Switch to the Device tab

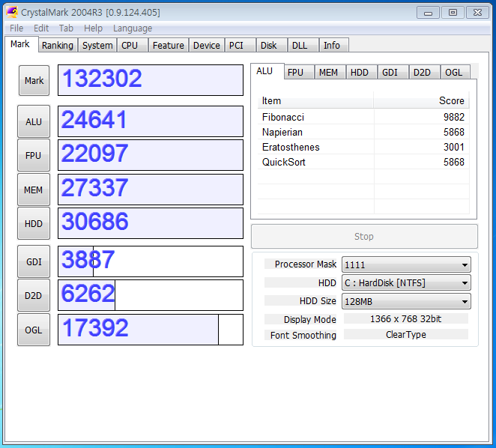point(207,45)
